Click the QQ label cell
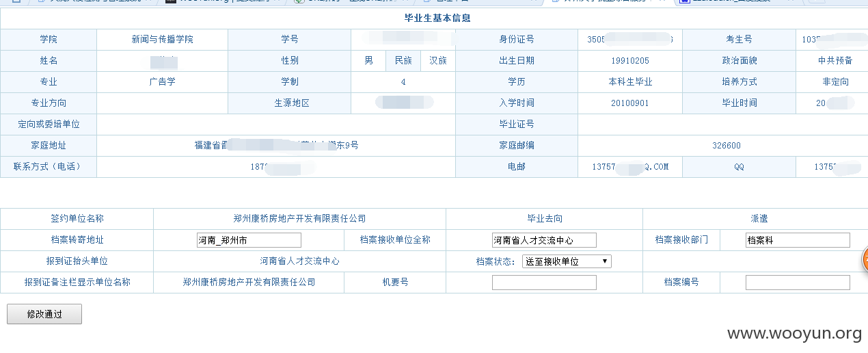Viewport: 868px width, 353px height. (x=739, y=167)
